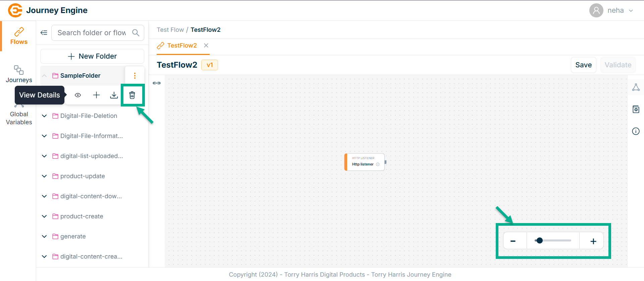Open the node connector icon on right panel
This screenshot has width=644, height=281.
[636, 87]
